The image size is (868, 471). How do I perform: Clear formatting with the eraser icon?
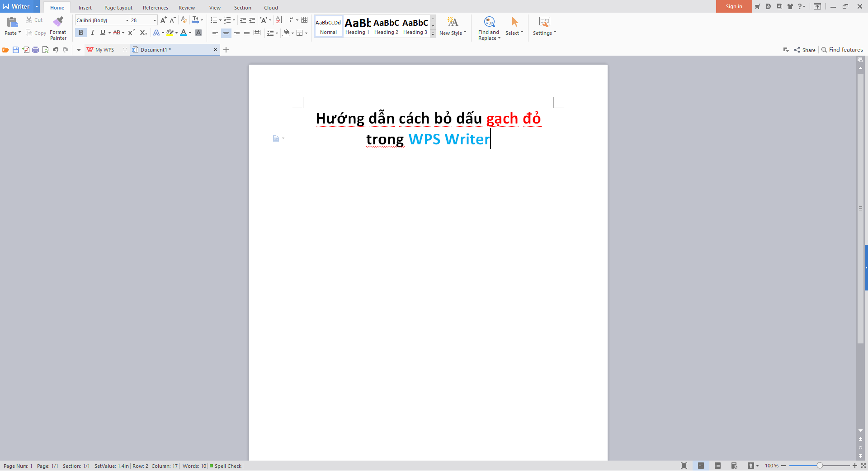[184, 20]
